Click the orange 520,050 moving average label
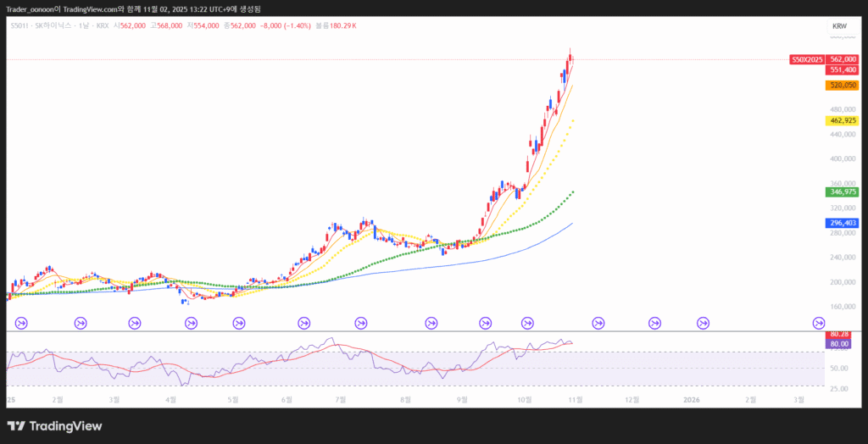The image size is (868, 444). 843,86
